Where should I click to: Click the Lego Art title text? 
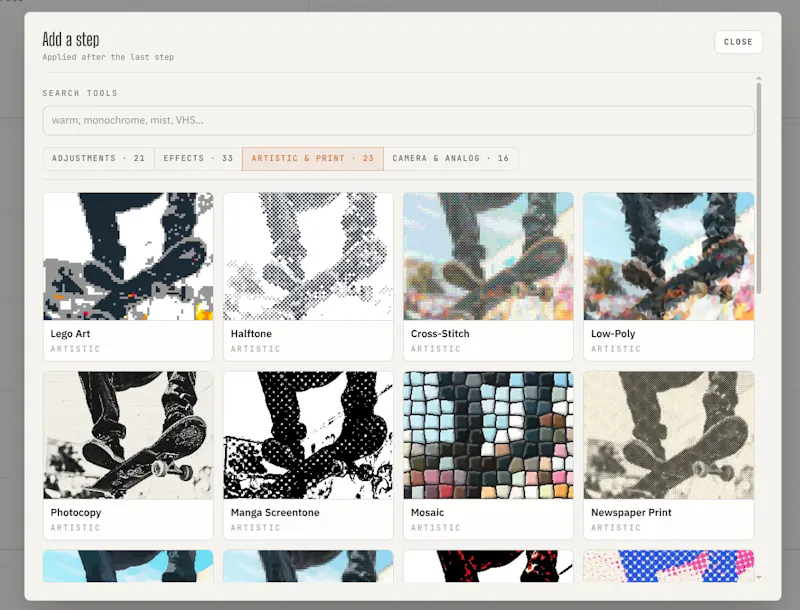tap(70, 334)
